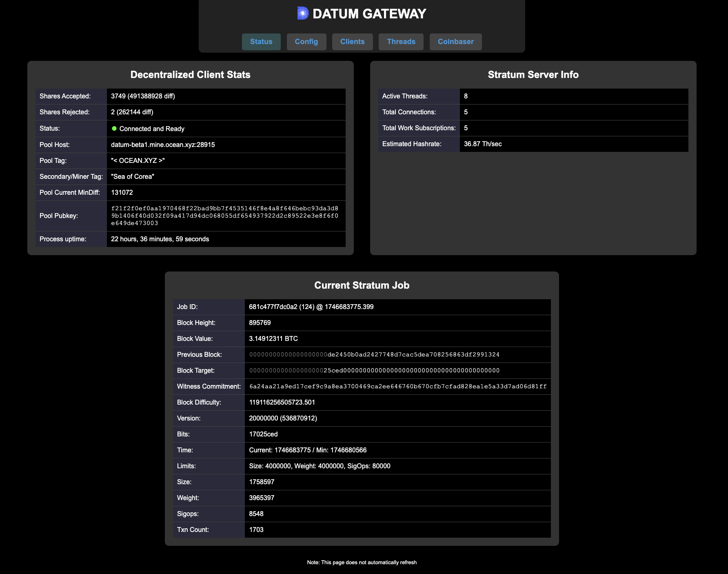Click the "Block Difficulty:" row label
The height and width of the screenshot is (574, 728).
[x=199, y=403]
